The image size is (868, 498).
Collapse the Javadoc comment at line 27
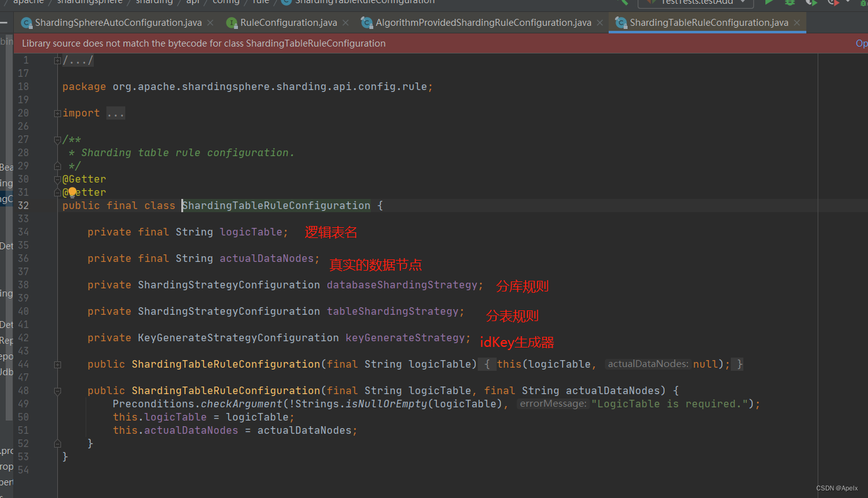[x=57, y=140]
